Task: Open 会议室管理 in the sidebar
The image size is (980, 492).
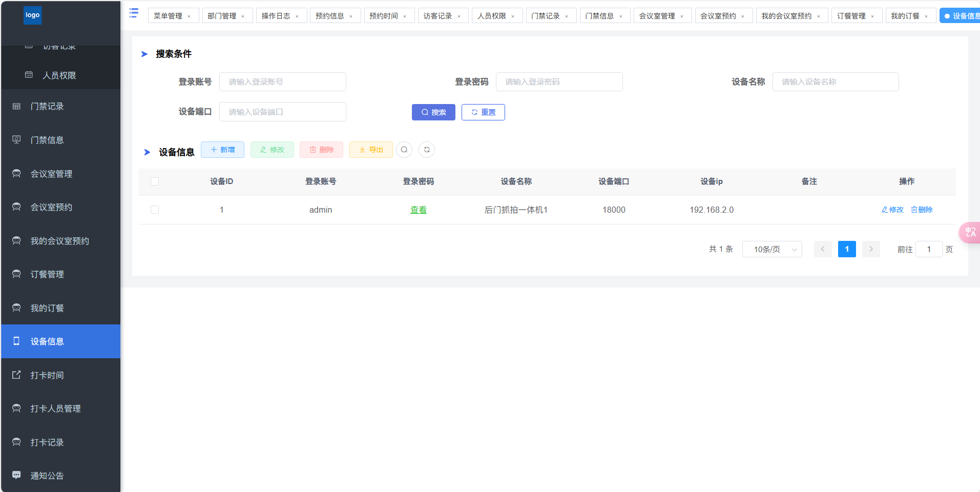Action: (x=60, y=174)
